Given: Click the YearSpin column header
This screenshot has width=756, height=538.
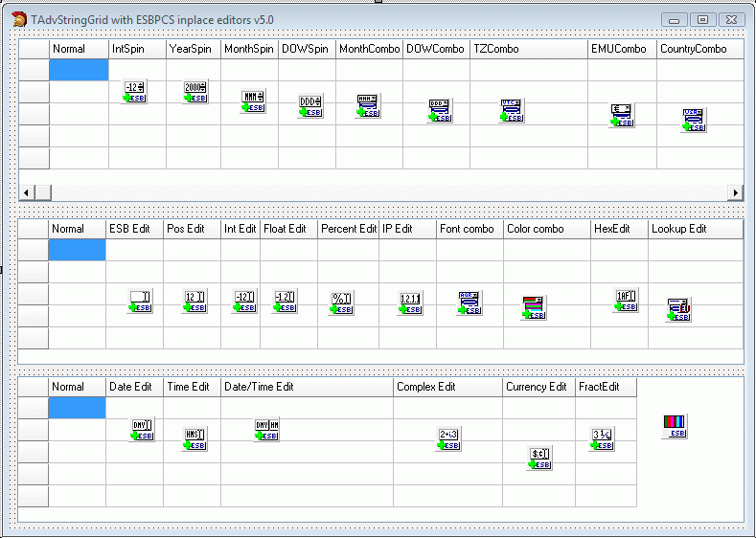Looking at the screenshot, I should pos(194,49).
